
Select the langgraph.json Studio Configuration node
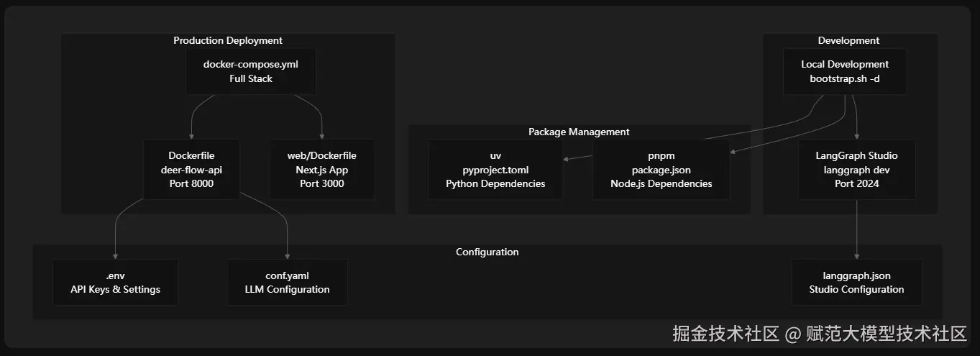(x=856, y=283)
